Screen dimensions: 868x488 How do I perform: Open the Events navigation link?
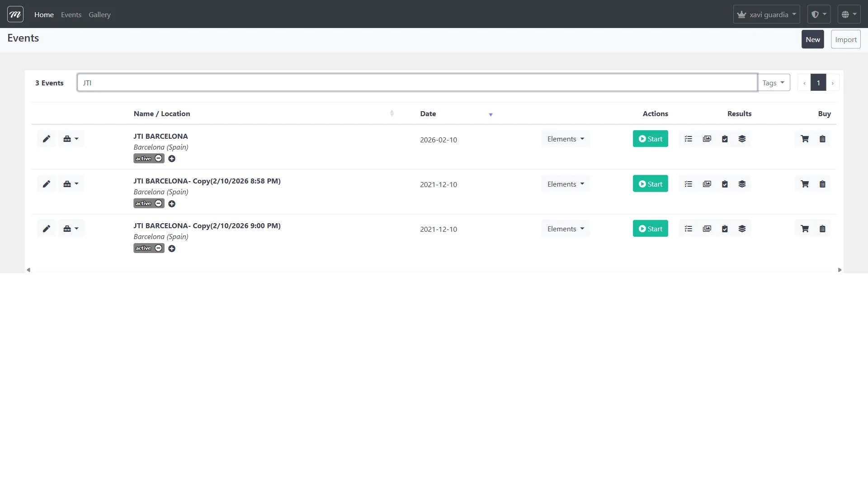(x=71, y=14)
